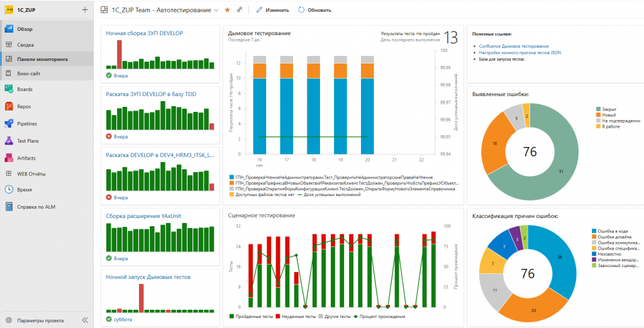Click the Справка по ALM book icon
The height and width of the screenshot is (328, 644).
pyautogui.click(x=9, y=207)
